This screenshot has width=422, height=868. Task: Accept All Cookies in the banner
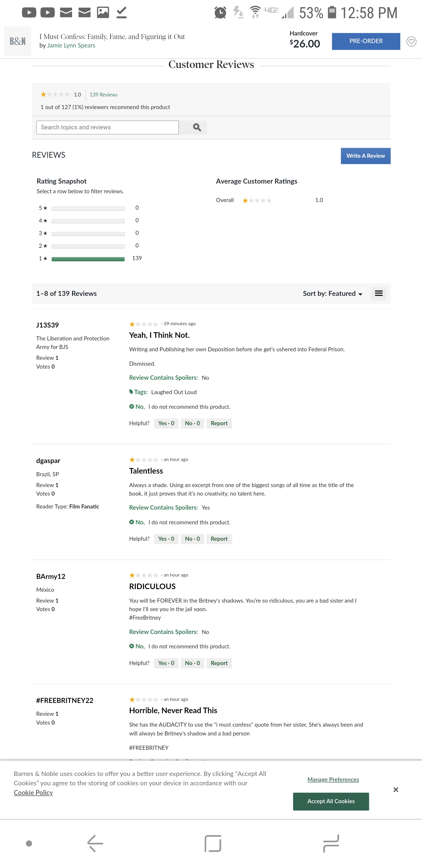(x=331, y=801)
